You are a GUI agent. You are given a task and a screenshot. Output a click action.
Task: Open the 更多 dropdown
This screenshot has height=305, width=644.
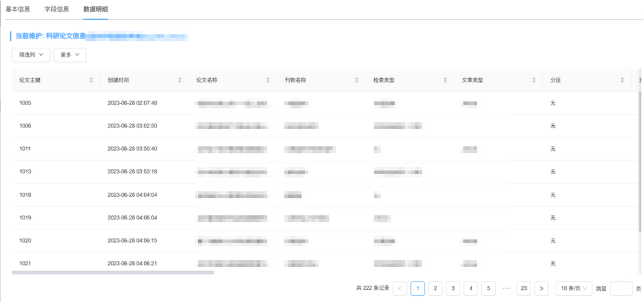[x=70, y=55]
